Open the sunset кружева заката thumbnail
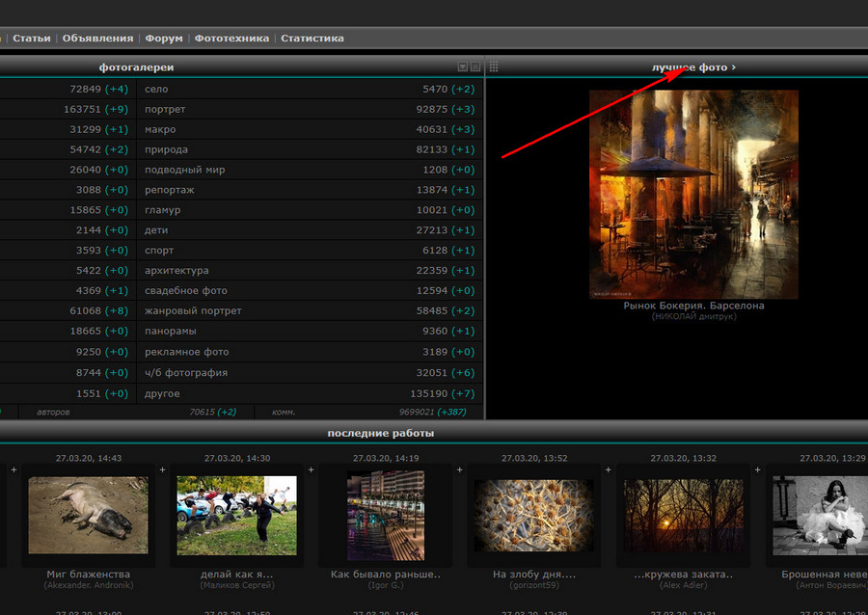Viewport: 868px width, 615px height. (682, 515)
